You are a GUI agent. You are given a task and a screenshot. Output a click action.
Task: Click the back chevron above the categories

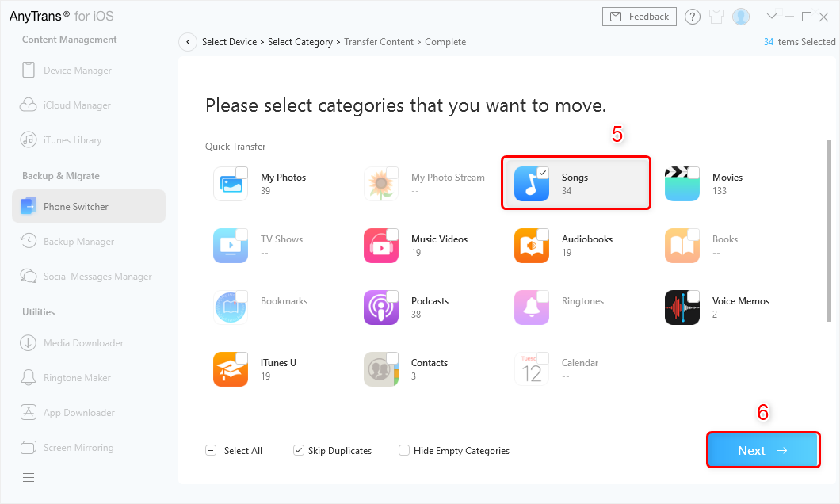(x=188, y=41)
